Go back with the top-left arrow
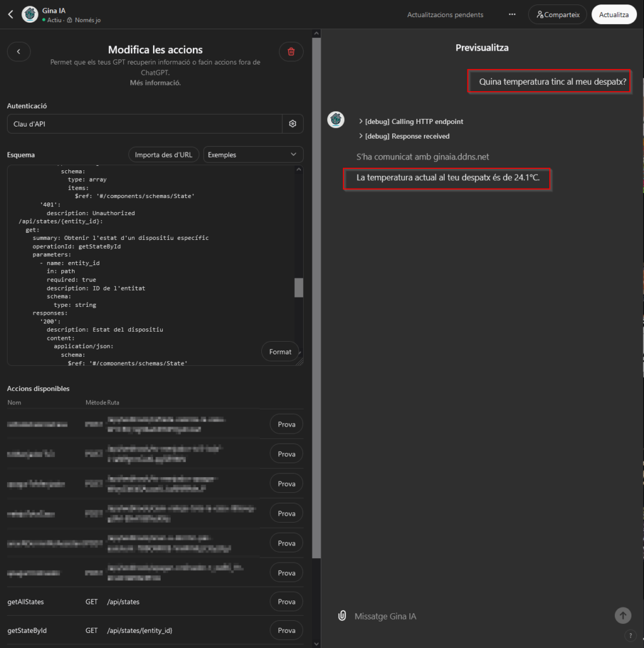Viewport: 644px width, 648px height. (11, 15)
